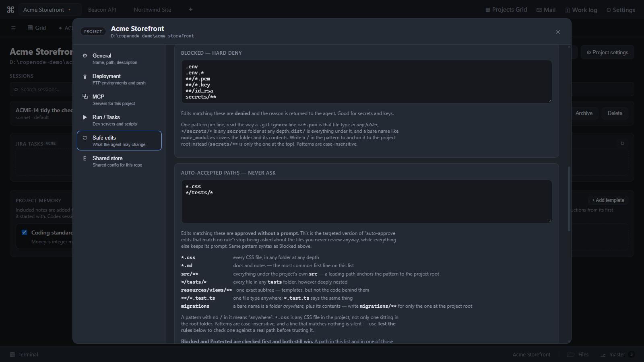The height and width of the screenshot is (362, 644).
Task: Open Settings in top bar
Action: [x=621, y=10]
